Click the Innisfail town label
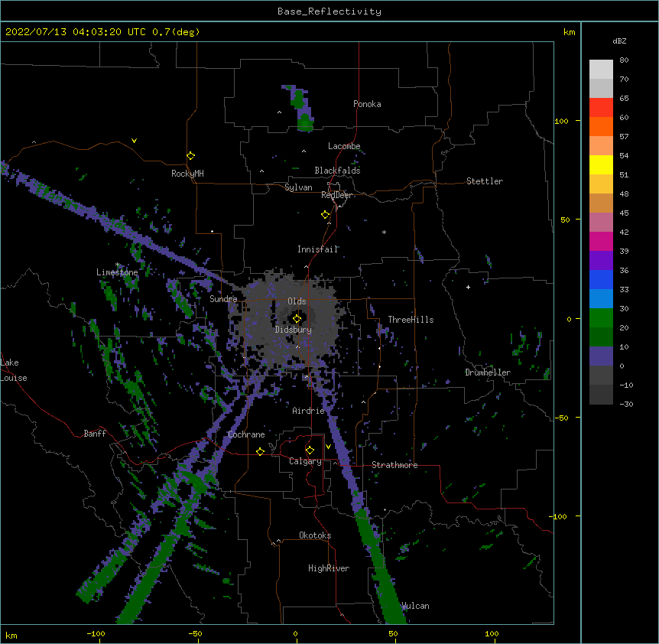The width and height of the screenshot is (659, 644). point(317,249)
